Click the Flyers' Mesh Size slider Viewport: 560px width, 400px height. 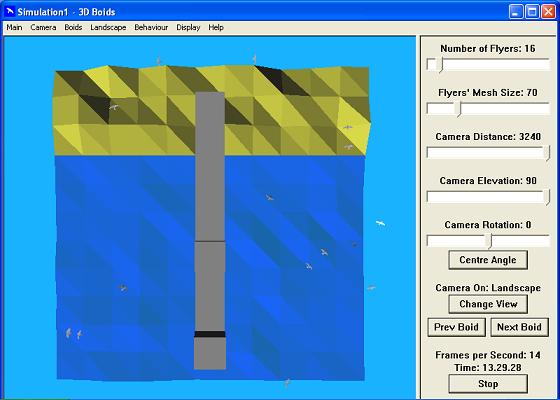pyautogui.click(x=488, y=109)
